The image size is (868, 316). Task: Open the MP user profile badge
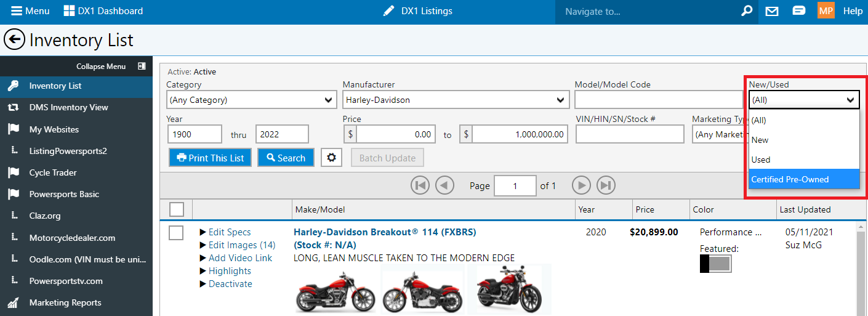click(x=826, y=11)
